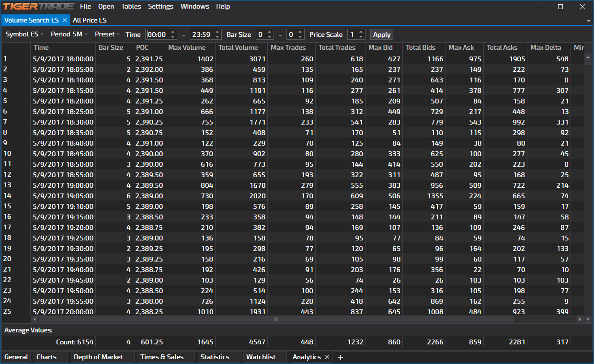This screenshot has width=594, height=364.
Task: Expand the Symbol ES dropdown
Action: (24, 34)
